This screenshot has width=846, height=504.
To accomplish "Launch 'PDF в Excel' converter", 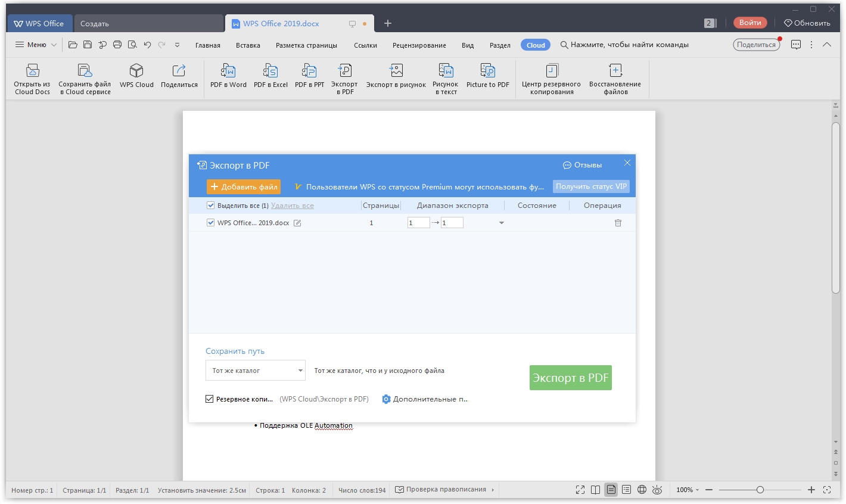I will click(270, 76).
